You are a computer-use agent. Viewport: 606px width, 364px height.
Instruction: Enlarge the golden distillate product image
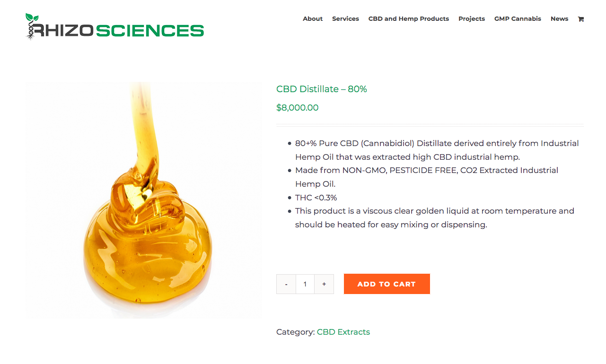tap(143, 200)
